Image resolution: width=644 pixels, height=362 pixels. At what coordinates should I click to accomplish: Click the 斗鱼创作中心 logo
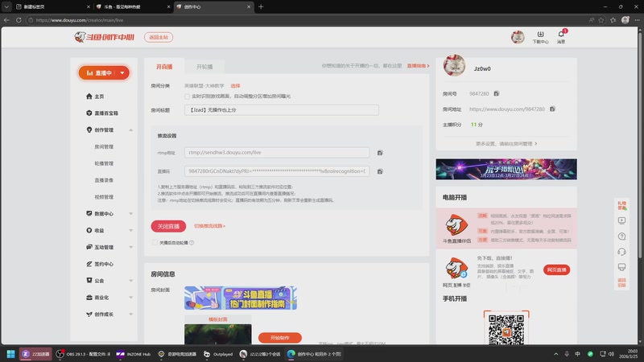click(x=105, y=37)
